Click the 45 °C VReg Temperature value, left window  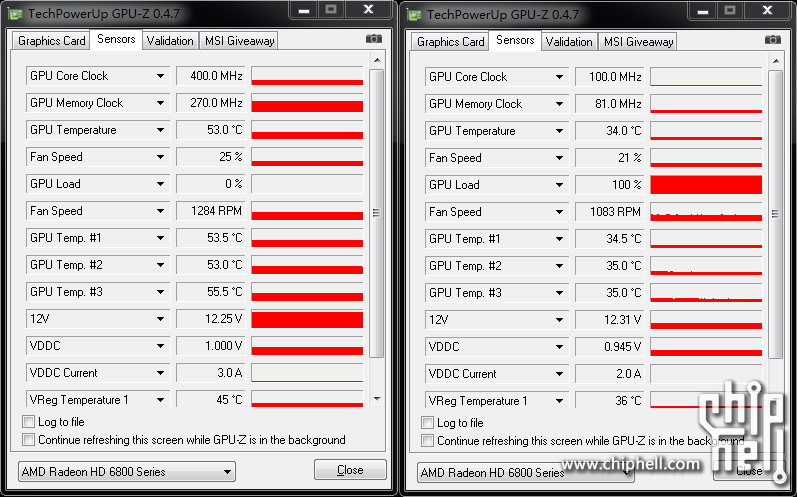coord(210,399)
